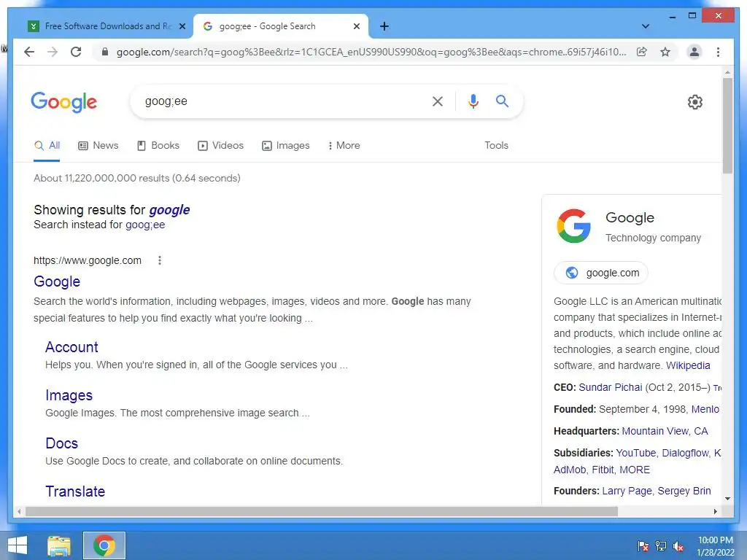Click the horizontal scrollbar thumb
This screenshot has height=560, width=747.
[x=322, y=512]
